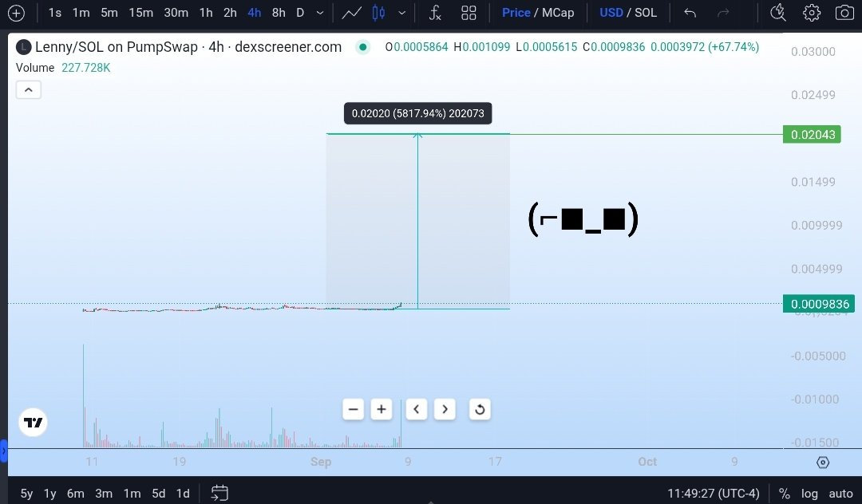Switch to the 5m timeframe

click(109, 13)
